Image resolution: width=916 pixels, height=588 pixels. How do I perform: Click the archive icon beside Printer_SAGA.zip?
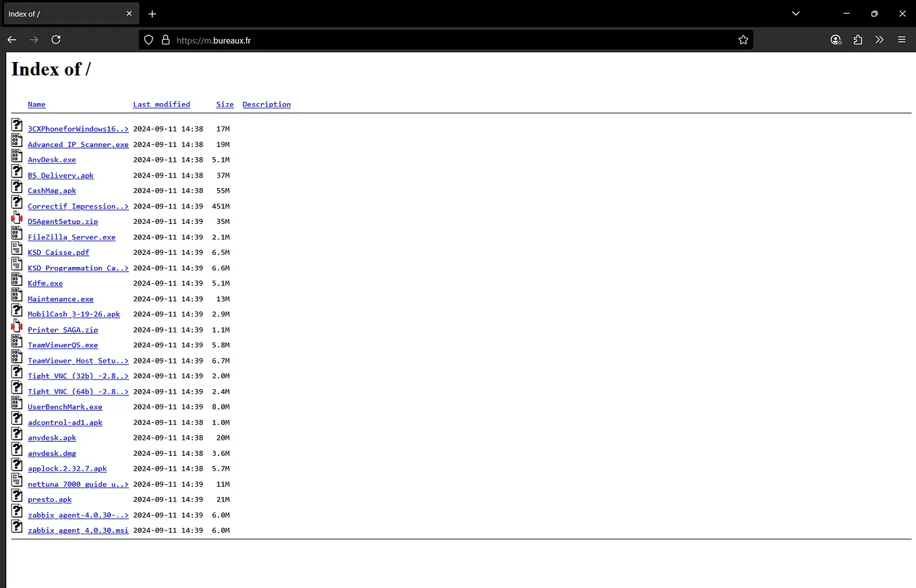click(x=17, y=326)
